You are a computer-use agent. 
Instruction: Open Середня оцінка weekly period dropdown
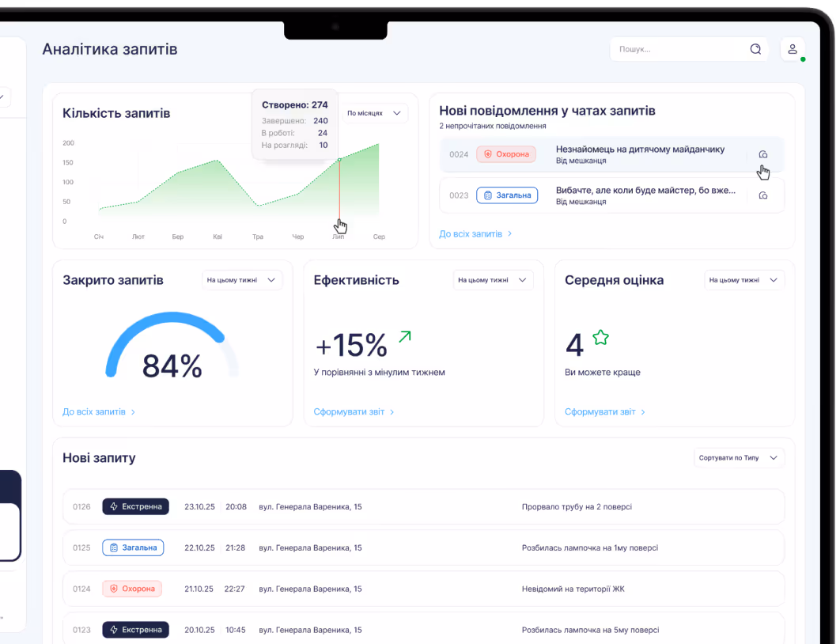[744, 280]
